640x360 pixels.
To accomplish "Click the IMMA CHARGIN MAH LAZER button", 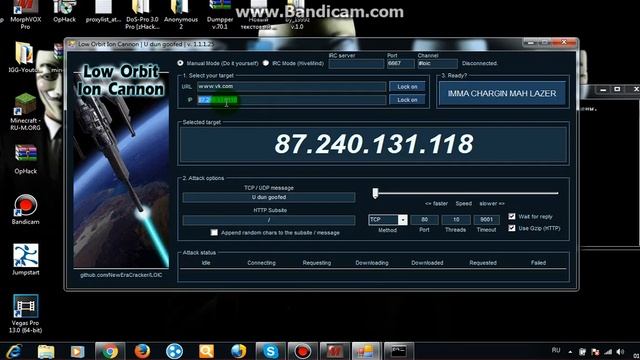I will tap(502, 93).
